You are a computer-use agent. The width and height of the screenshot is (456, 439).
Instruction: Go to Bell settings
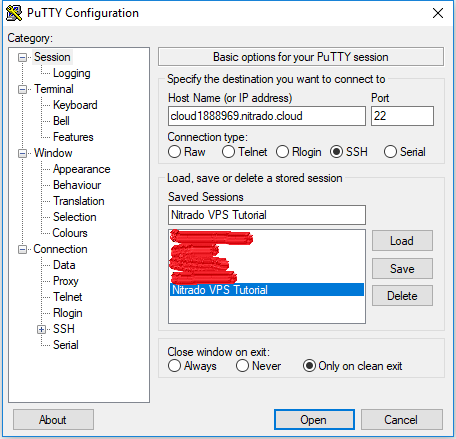(x=61, y=121)
